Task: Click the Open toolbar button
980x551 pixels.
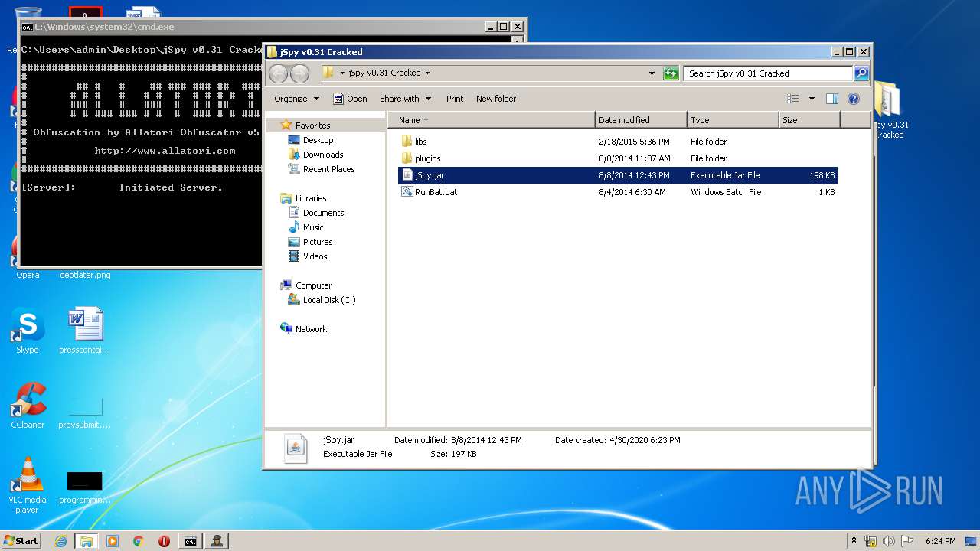Action: coord(350,99)
